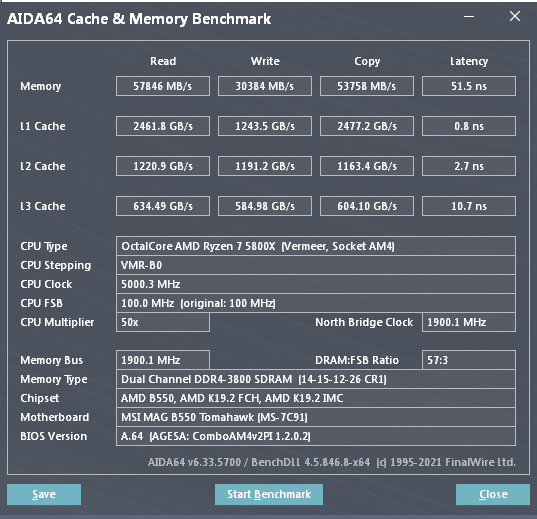
Task: Click L1 Cache Copy 2477.2 GB/s
Action: pyautogui.click(x=367, y=126)
